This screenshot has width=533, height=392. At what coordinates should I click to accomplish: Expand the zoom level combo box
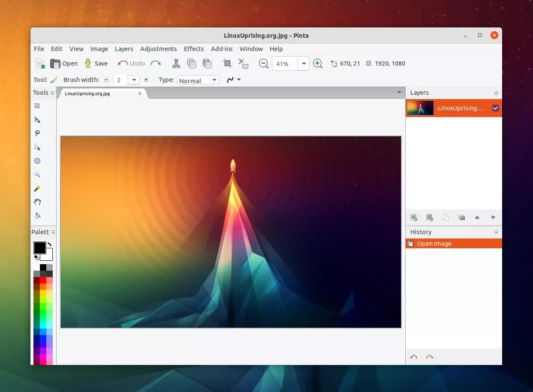(304, 63)
